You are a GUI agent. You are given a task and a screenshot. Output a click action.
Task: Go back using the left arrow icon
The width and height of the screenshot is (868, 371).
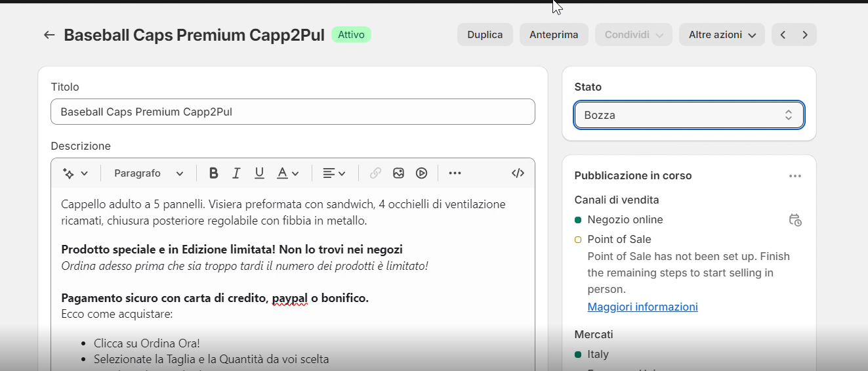coord(49,35)
